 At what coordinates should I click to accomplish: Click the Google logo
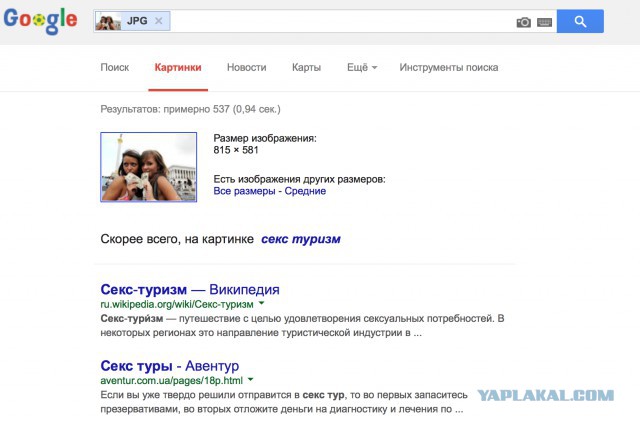tap(40, 20)
